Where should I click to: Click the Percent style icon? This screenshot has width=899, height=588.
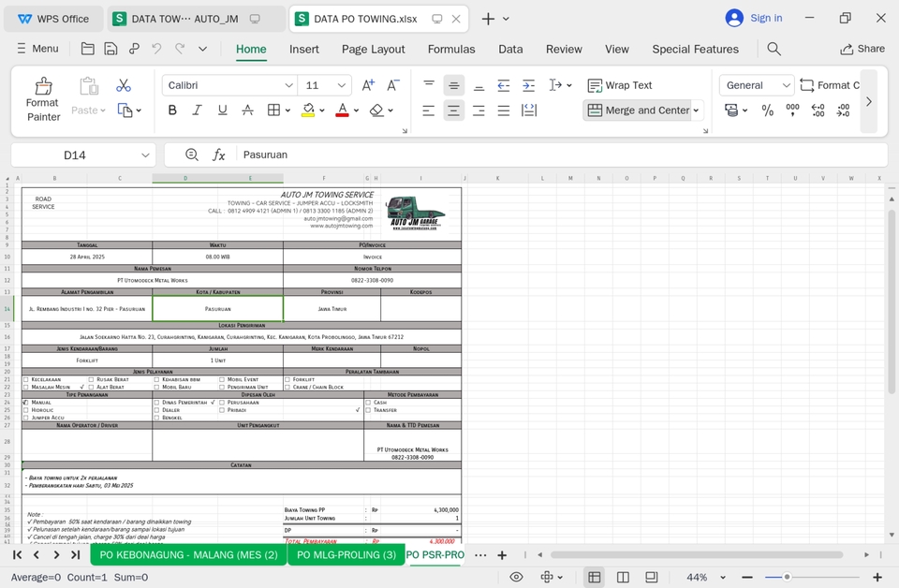768,110
